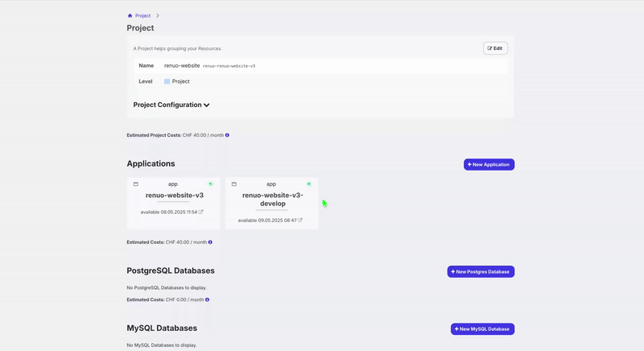
Task: Click window icon on renuo-website-v3-develop card
Action: (x=233, y=184)
